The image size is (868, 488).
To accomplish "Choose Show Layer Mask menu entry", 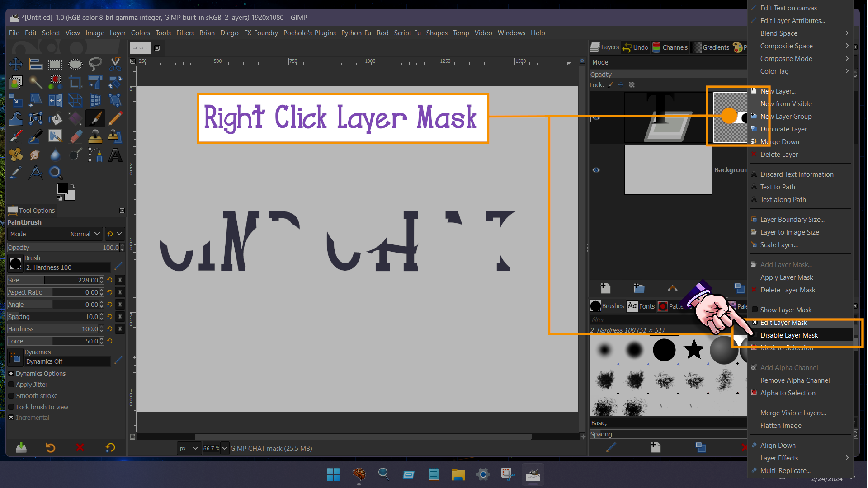I will point(801,310).
